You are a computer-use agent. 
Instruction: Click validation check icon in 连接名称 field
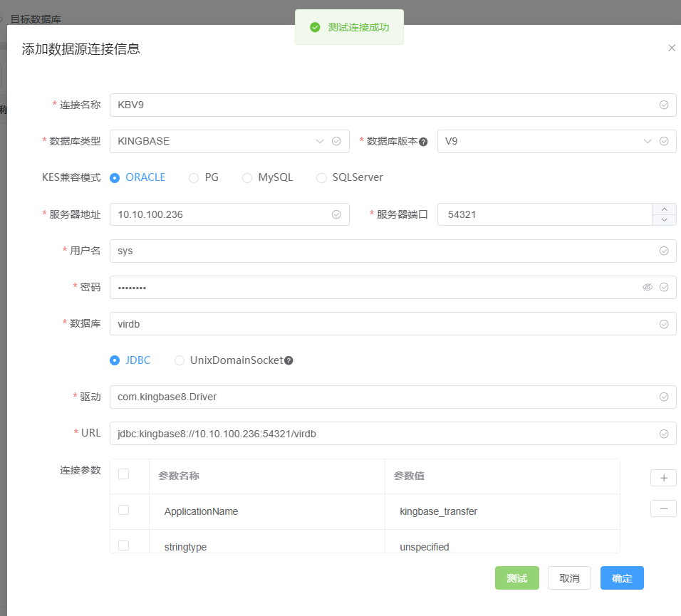tap(664, 105)
